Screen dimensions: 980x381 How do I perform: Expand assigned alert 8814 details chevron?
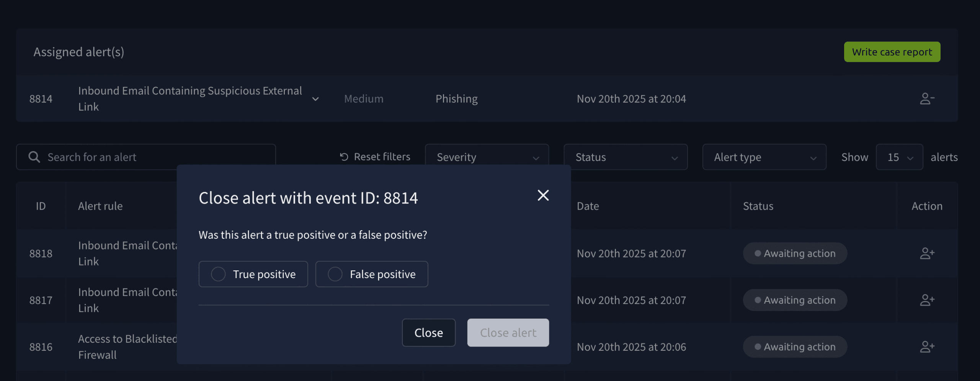point(315,99)
